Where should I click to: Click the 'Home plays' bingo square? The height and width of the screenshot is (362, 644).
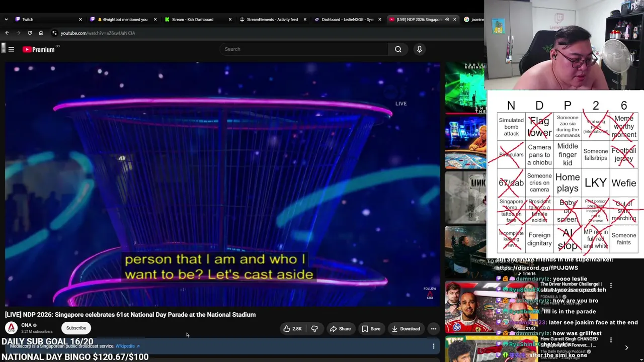click(x=568, y=183)
